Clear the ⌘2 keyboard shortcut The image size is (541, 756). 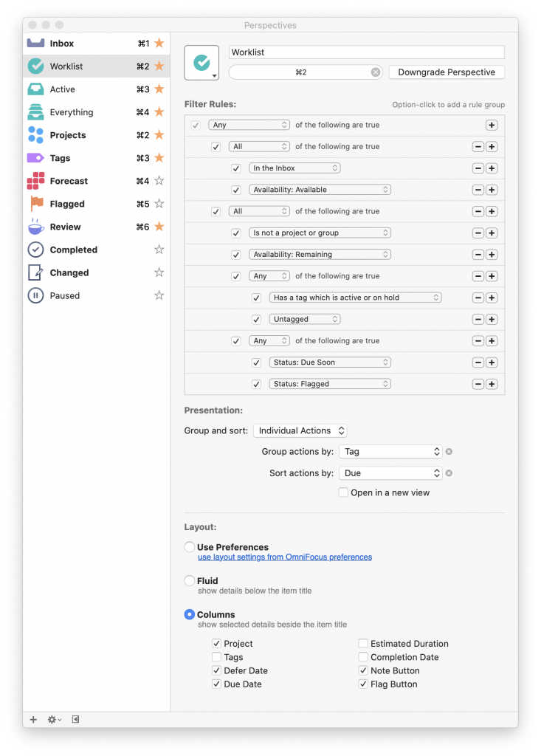(x=376, y=72)
